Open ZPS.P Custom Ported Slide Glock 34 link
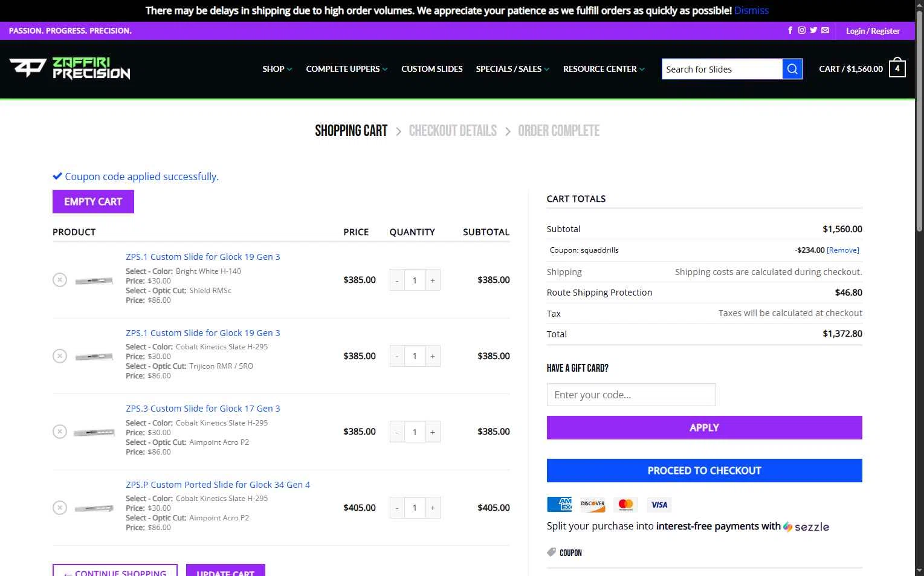The image size is (924, 576). 218,485
